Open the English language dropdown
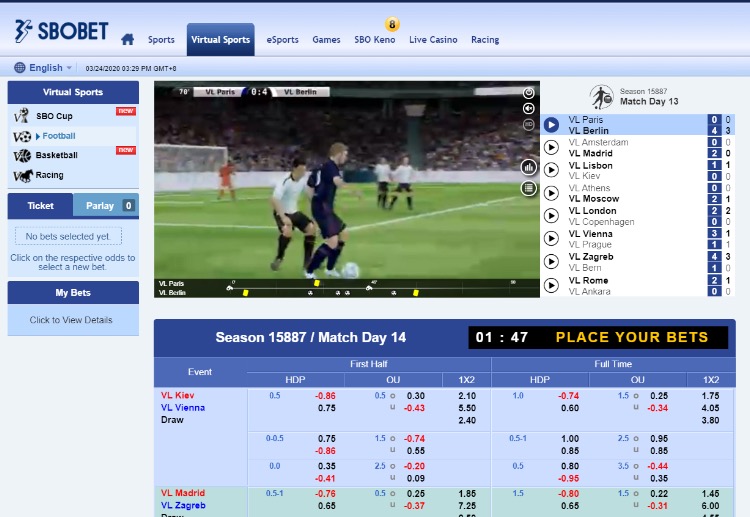This screenshot has width=750, height=517. point(45,68)
